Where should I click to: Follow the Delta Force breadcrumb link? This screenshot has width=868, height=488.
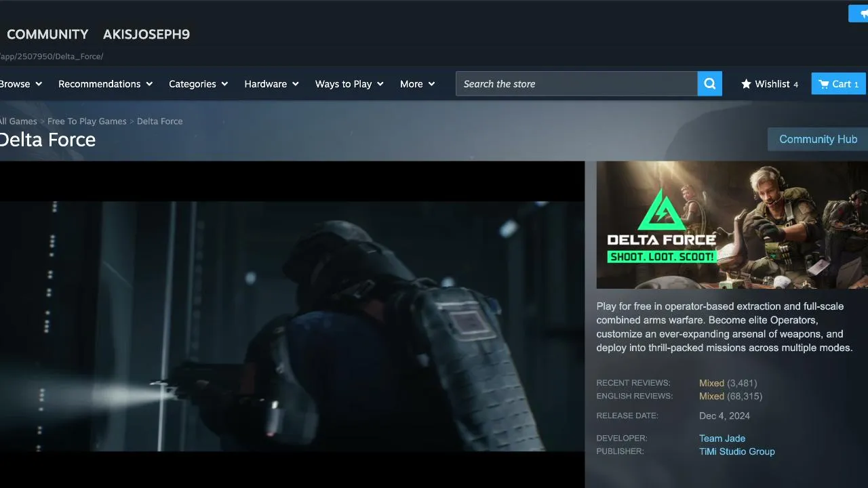(x=160, y=121)
